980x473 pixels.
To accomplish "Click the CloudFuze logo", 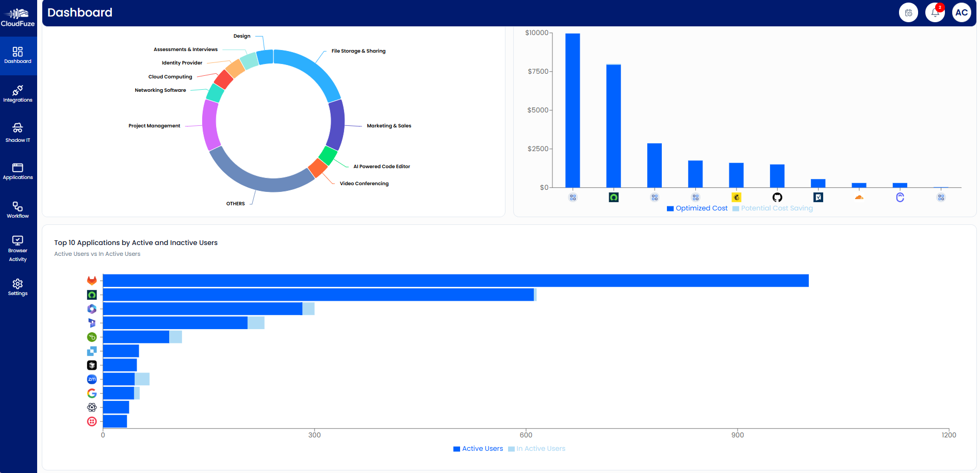I will point(18,14).
